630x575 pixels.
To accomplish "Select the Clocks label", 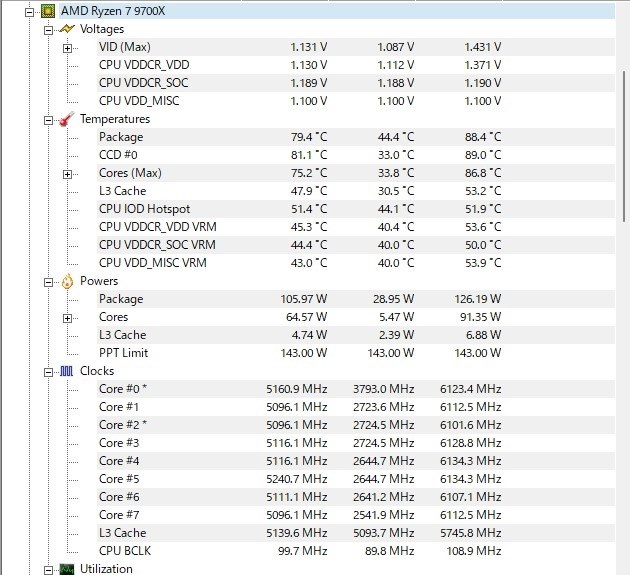I will point(97,371).
